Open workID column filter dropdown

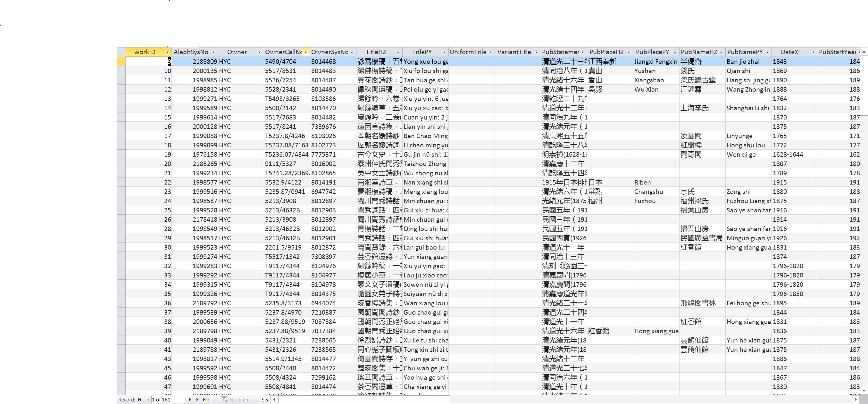(x=167, y=52)
